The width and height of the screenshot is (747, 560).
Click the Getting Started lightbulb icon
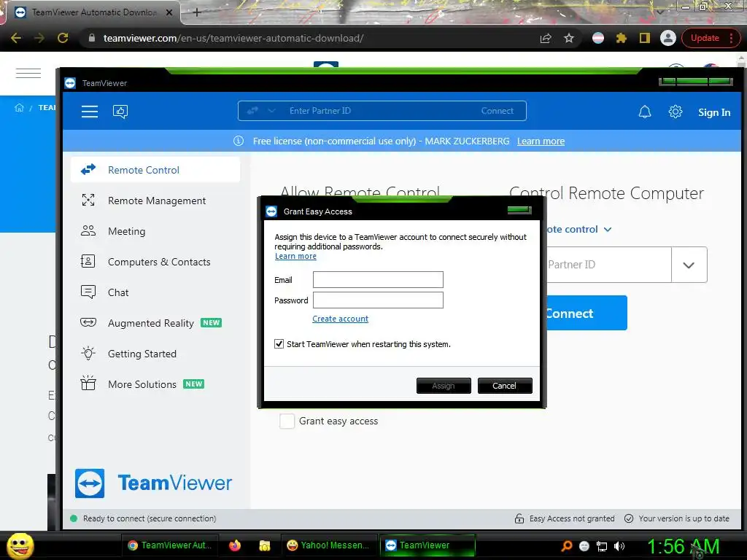(88, 353)
